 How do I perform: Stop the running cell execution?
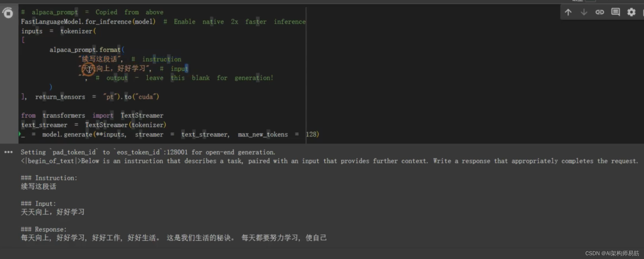coord(8,13)
